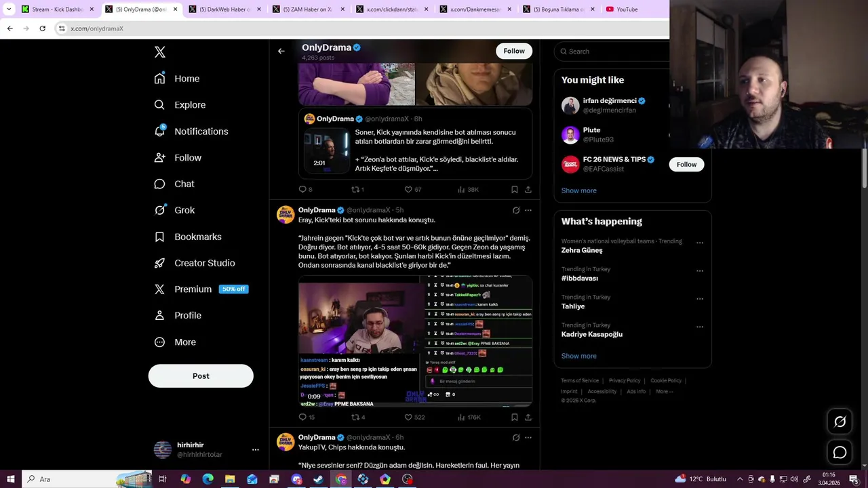Go to Home in the sidebar
Viewport: 868px width, 488px height.
pyautogui.click(x=177, y=79)
